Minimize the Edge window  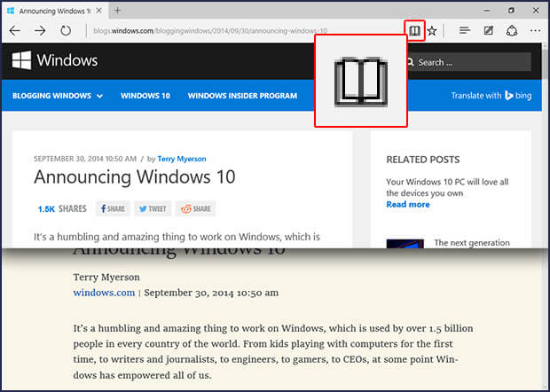coord(487,11)
